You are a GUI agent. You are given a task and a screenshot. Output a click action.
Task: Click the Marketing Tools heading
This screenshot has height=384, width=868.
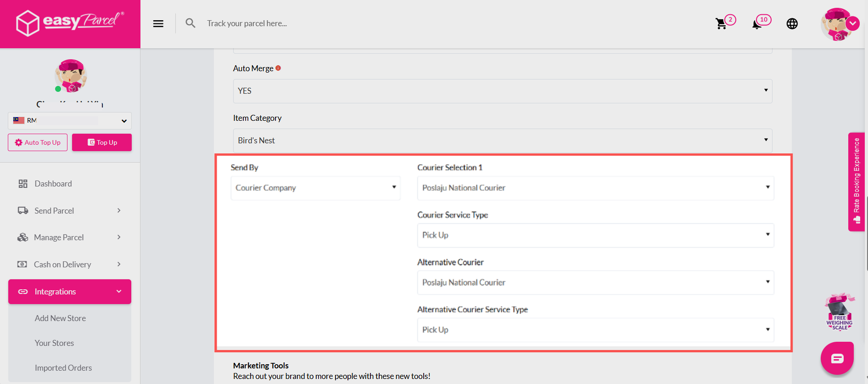click(x=261, y=366)
